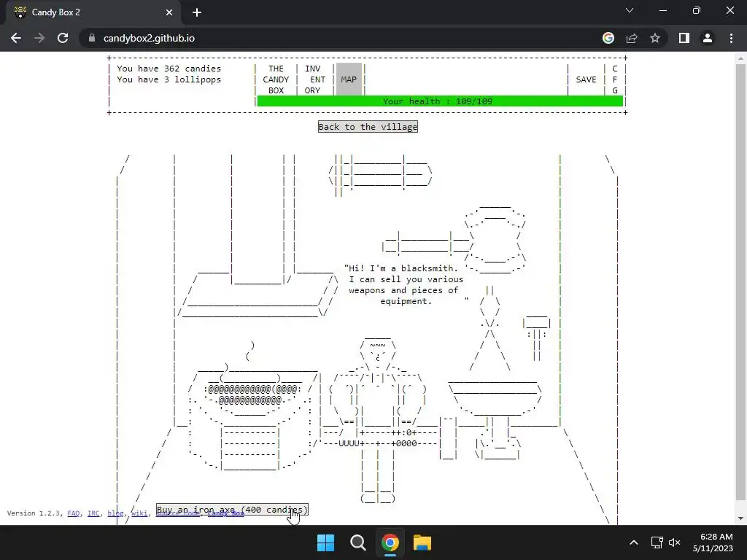Close the Candy Box 2 tab

[169, 12]
